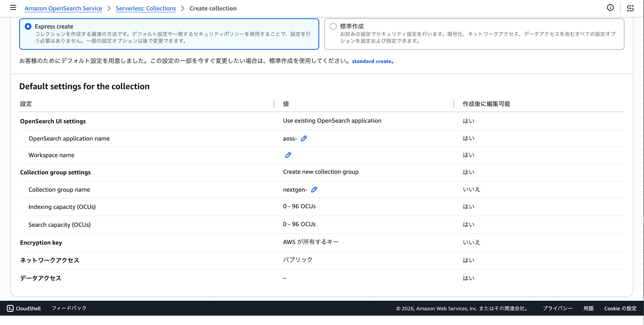
Task: Follow the standard create link
Action: [372, 61]
